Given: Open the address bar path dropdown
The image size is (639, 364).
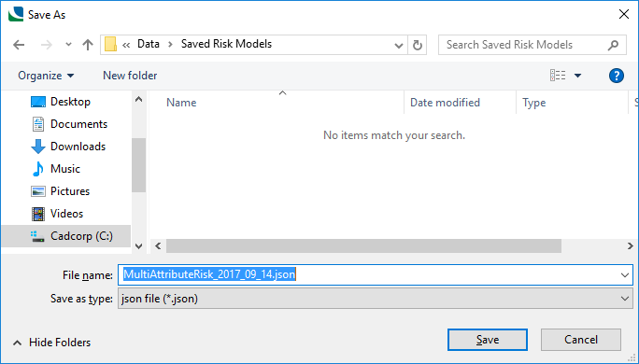Looking at the screenshot, I should [399, 45].
